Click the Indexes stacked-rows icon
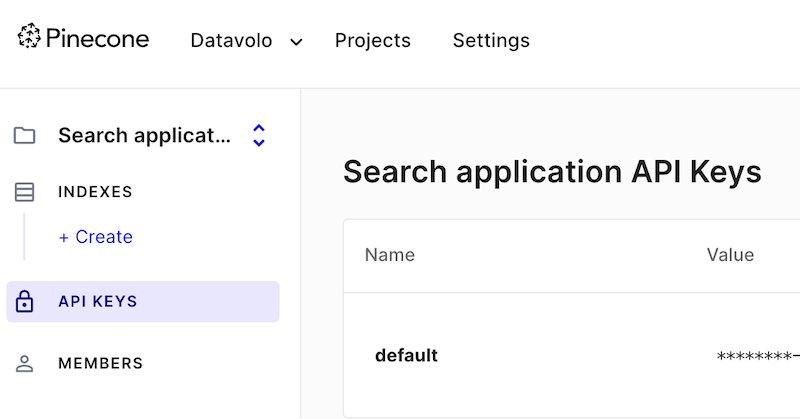This screenshot has width=800, height=419. click(24, 192)
